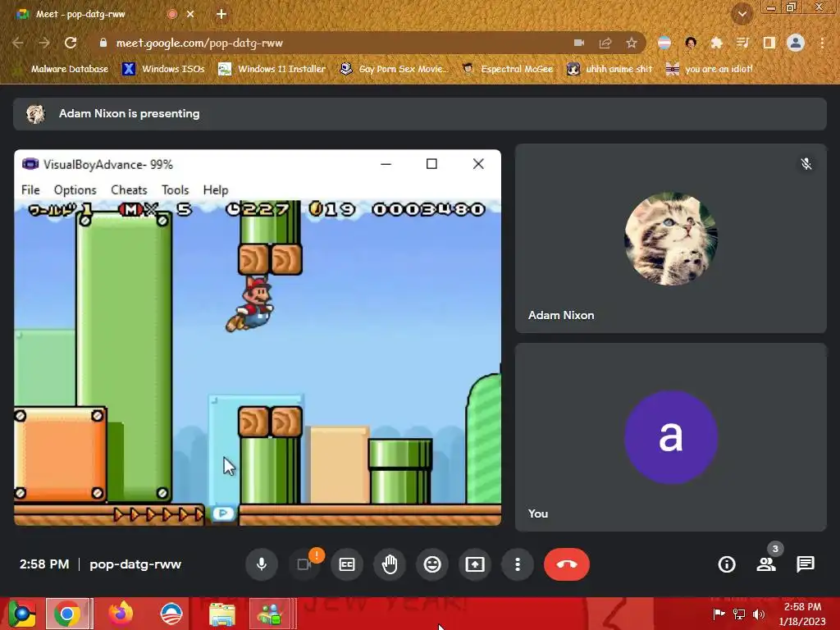Open the volume tray icon
This screenshot has height=630, width=840.
coord(758,614)
